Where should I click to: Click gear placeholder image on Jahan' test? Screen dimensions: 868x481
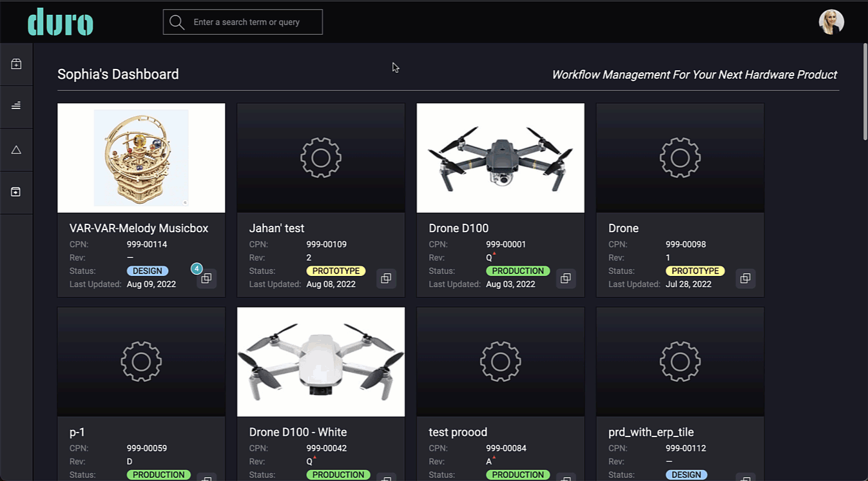[321, 158]
